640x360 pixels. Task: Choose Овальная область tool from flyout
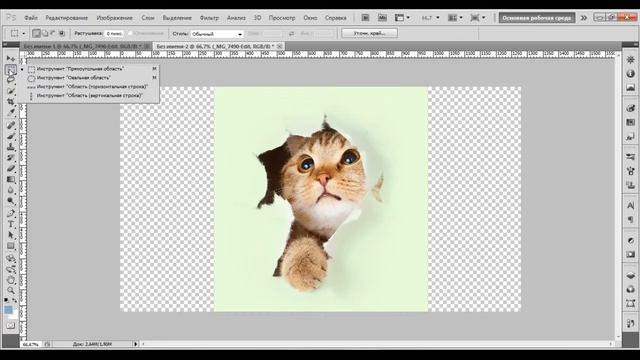click(92, 78)
